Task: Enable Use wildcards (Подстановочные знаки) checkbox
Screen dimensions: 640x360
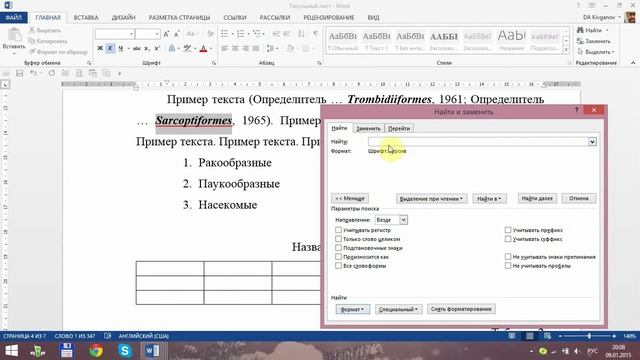Action: click(338, 248)
